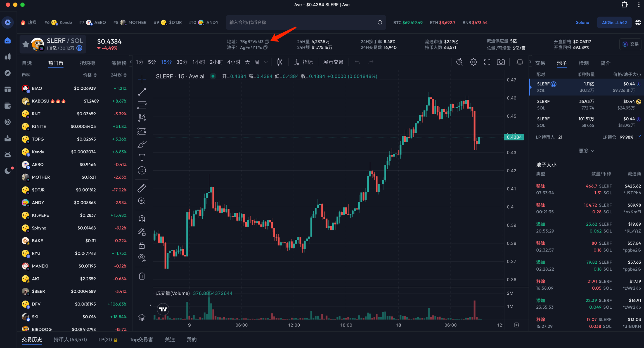Toggle the lock all drawings tool
This screenshot has height=348, width=644.
point(142,245)
